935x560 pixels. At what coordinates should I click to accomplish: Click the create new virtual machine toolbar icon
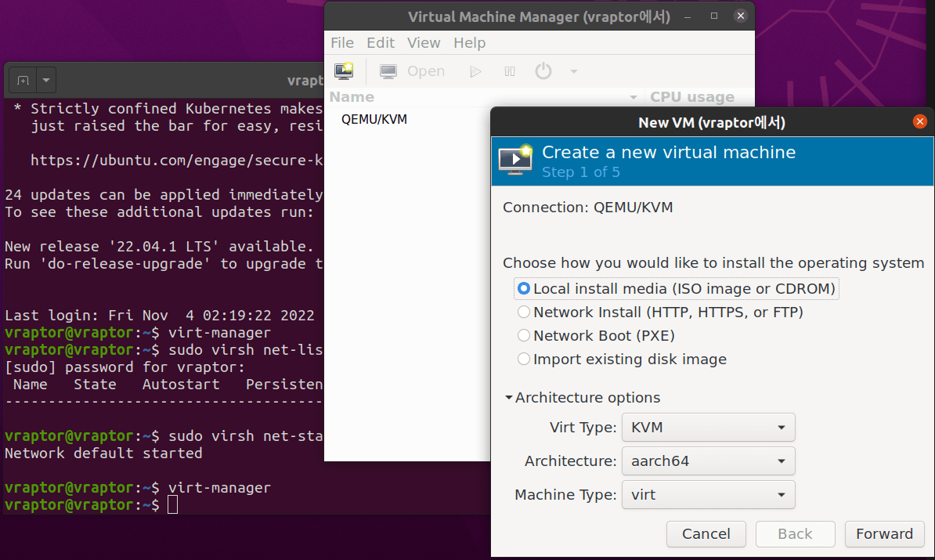tap(344, 71)
